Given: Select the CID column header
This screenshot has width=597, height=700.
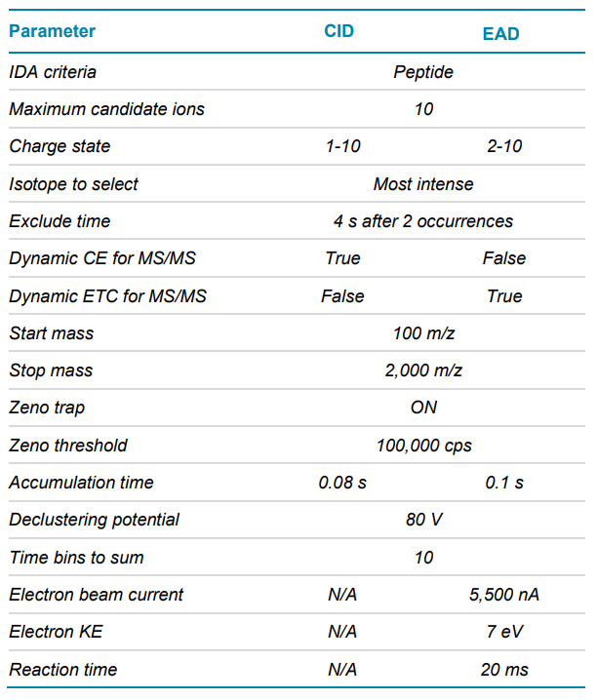Looking at the screenshot, I should [338, 31].
